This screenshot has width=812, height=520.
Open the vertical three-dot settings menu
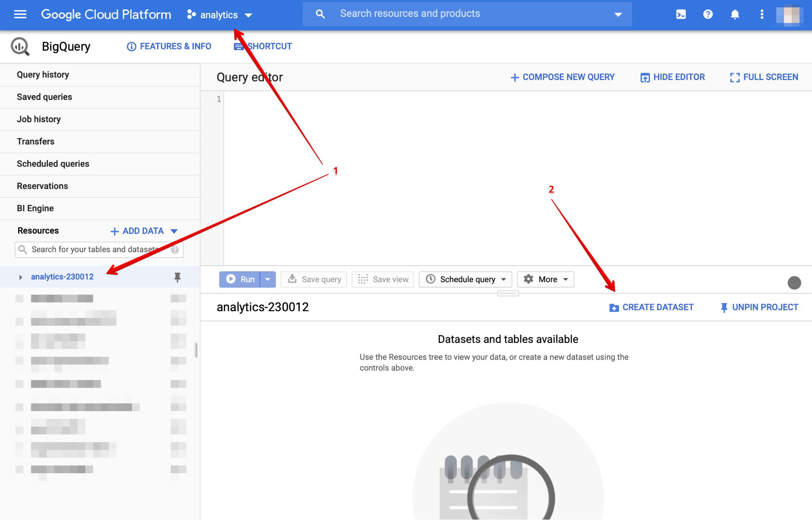click(x=762, y=15)
